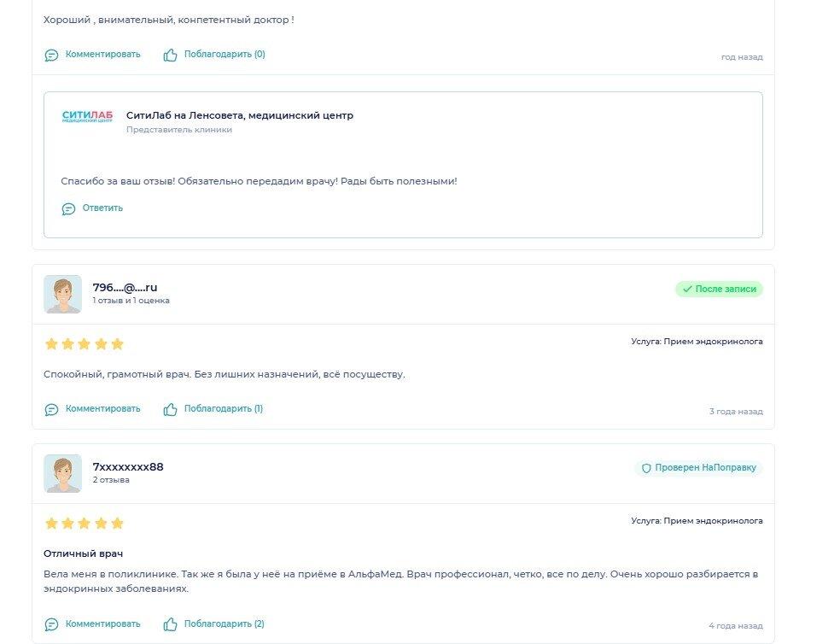Open the profile of username 7xxxxxxxx88
The width and height of the screenshot is (840, 644).
(x=128, y=466)
